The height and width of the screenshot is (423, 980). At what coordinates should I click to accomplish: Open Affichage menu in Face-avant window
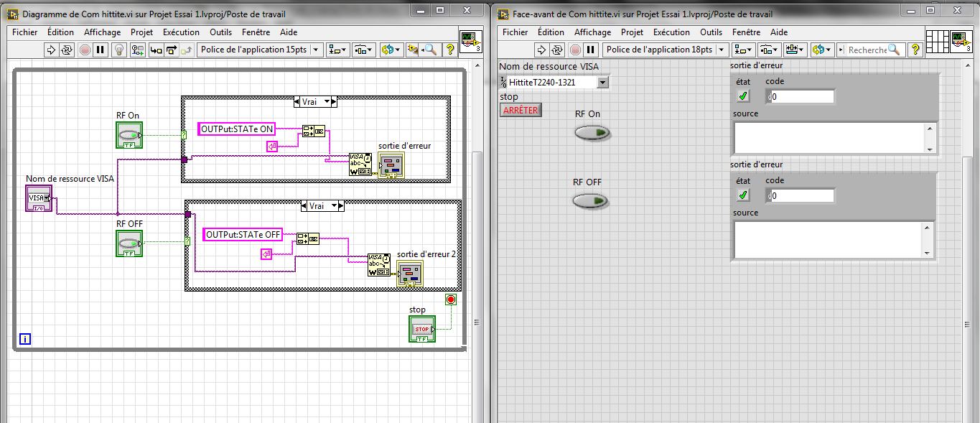click(592, 32)
